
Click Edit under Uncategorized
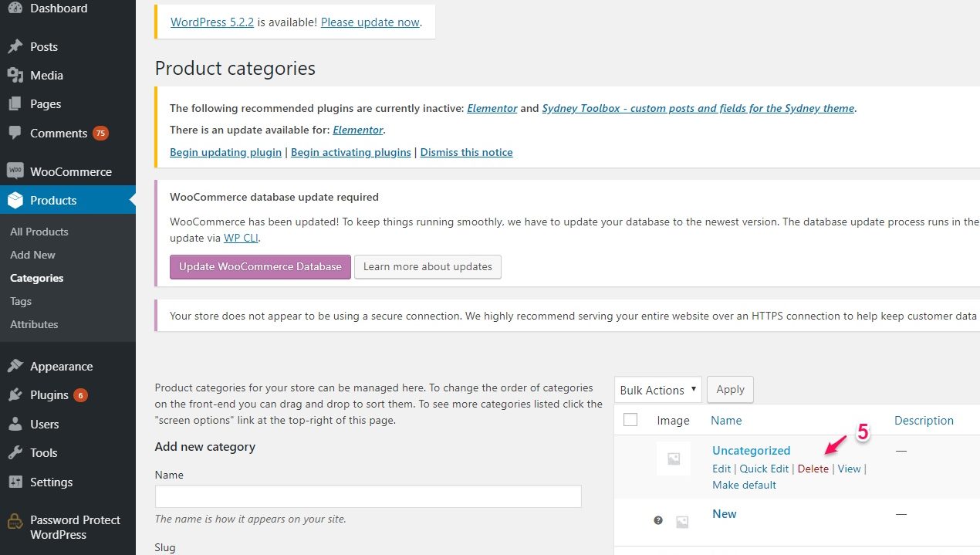coord(721,469)
